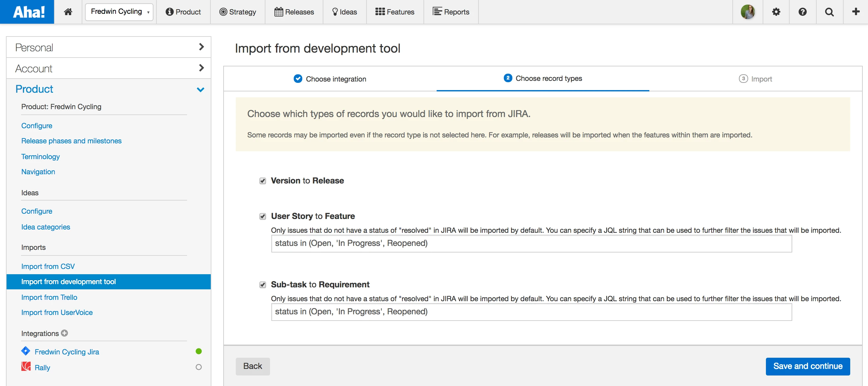Expand the Account settings section

109,68
